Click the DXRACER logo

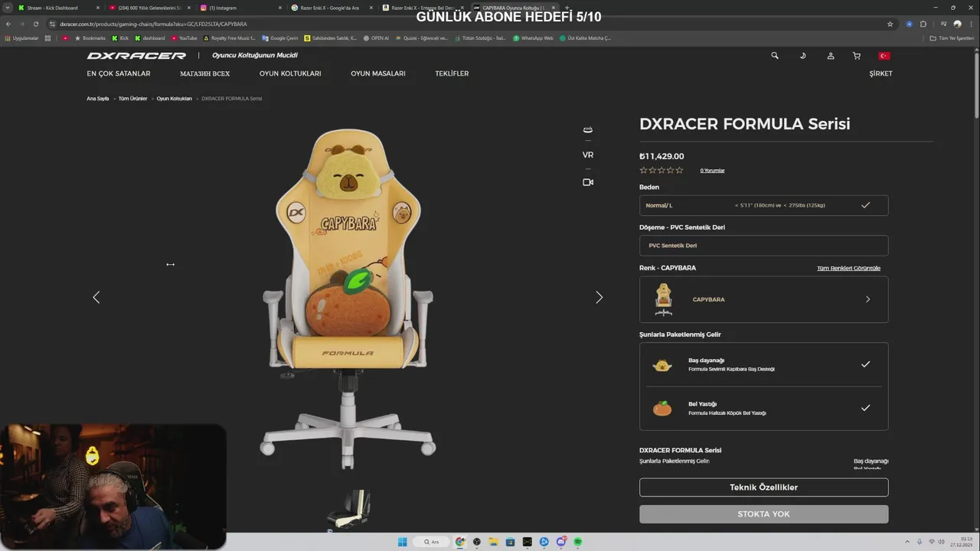coord(136,56)
